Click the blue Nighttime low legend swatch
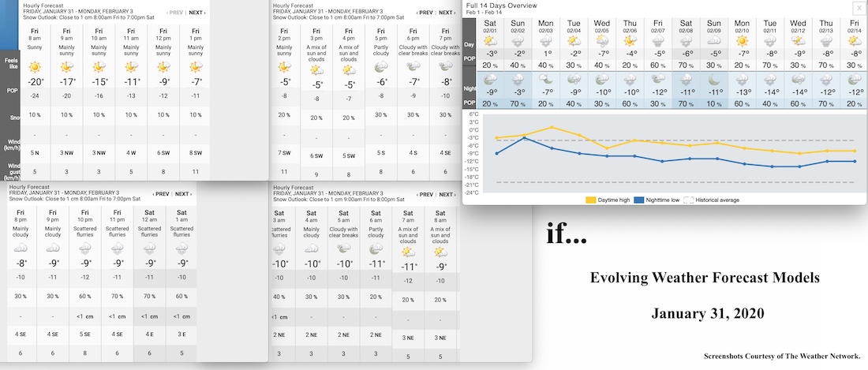 tap(640, 200)
